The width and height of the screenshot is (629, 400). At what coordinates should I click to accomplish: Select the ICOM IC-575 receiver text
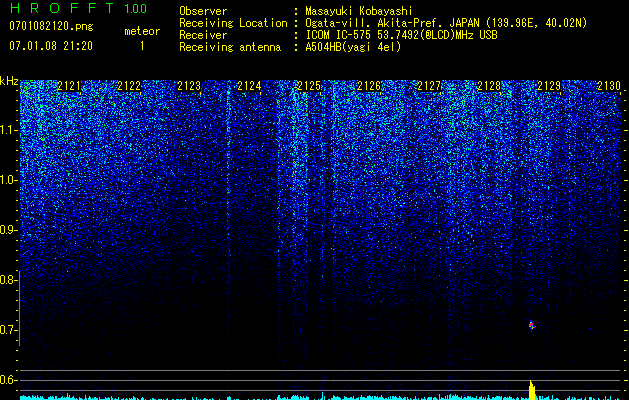(x=402, y=35)
